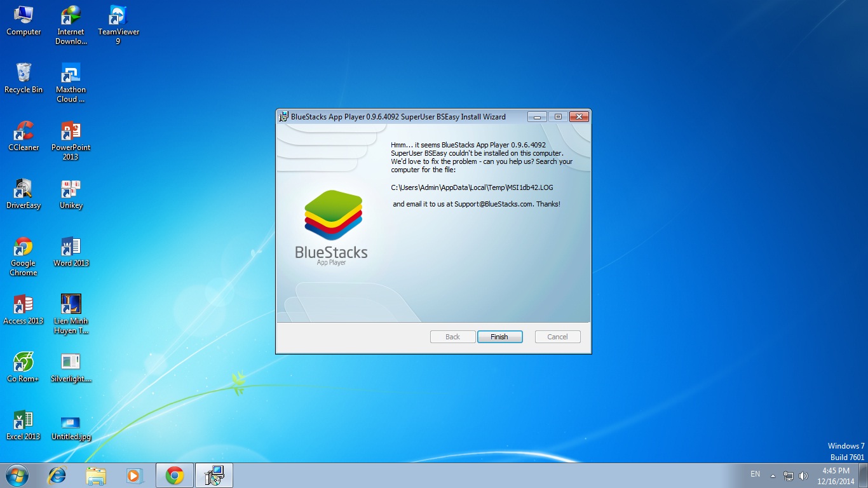
Task: Select the Internet Download Manager shortcut
Action: 71,25
